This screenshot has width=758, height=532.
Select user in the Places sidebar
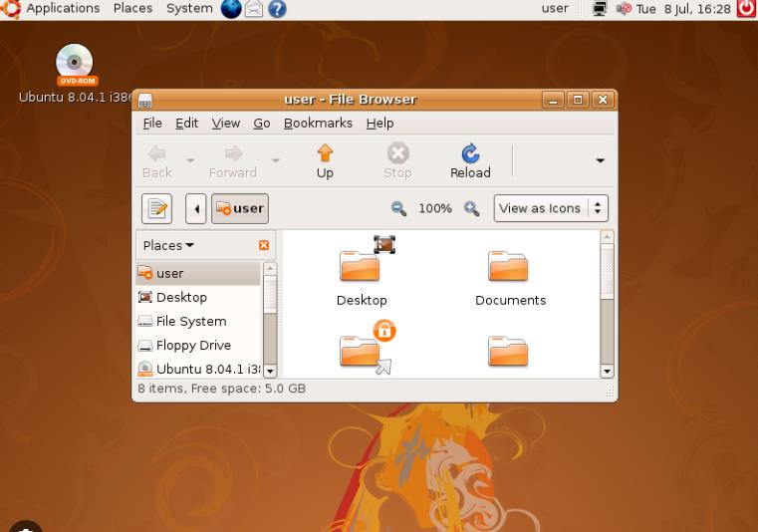198,273
